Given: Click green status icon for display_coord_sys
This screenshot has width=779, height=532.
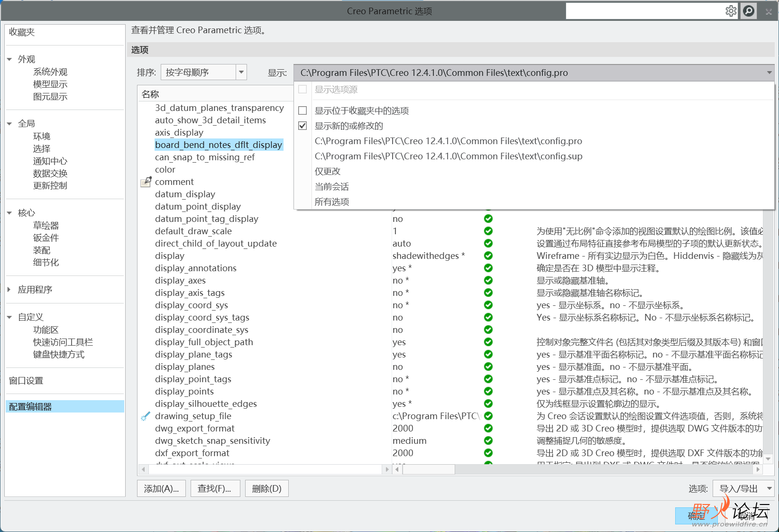Looking at the screenshot, I should tap(488, 305).
